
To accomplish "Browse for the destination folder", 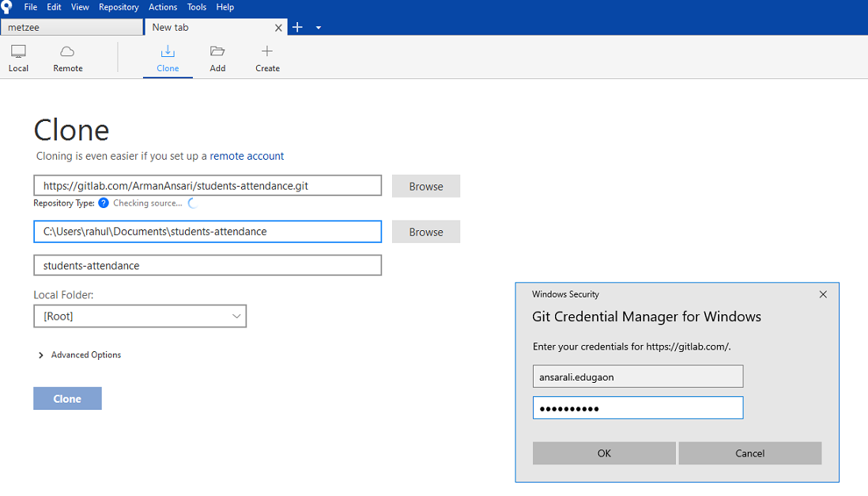I will point(425,232).
